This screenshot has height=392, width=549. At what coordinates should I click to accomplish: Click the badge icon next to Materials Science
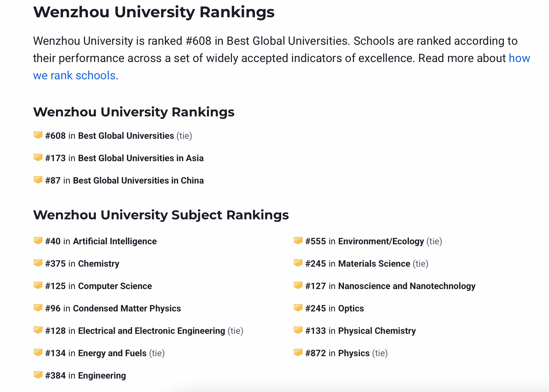tap(298, 263)
